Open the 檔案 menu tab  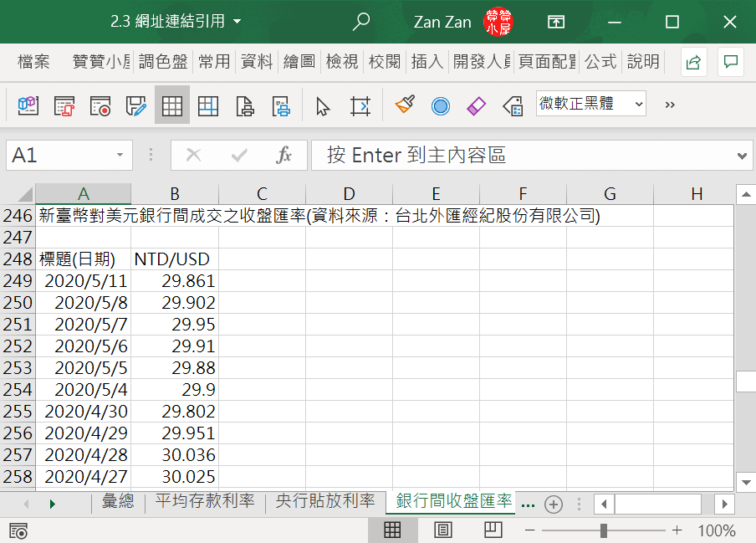click(x=33, y=62)
